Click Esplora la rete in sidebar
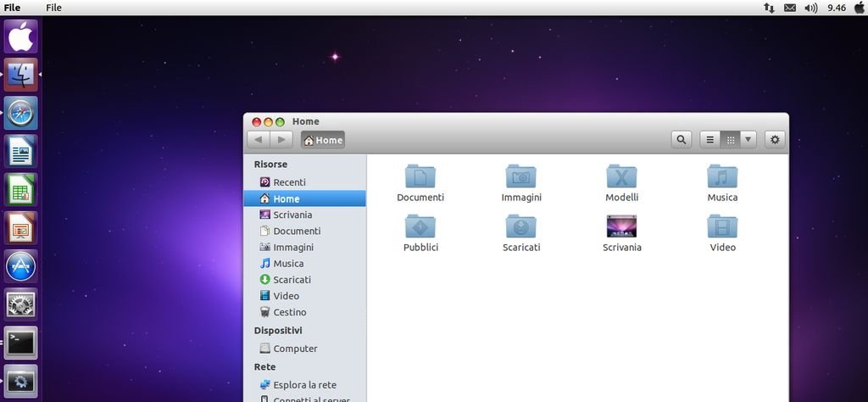 pyautogui.click(x=304, y=385)
